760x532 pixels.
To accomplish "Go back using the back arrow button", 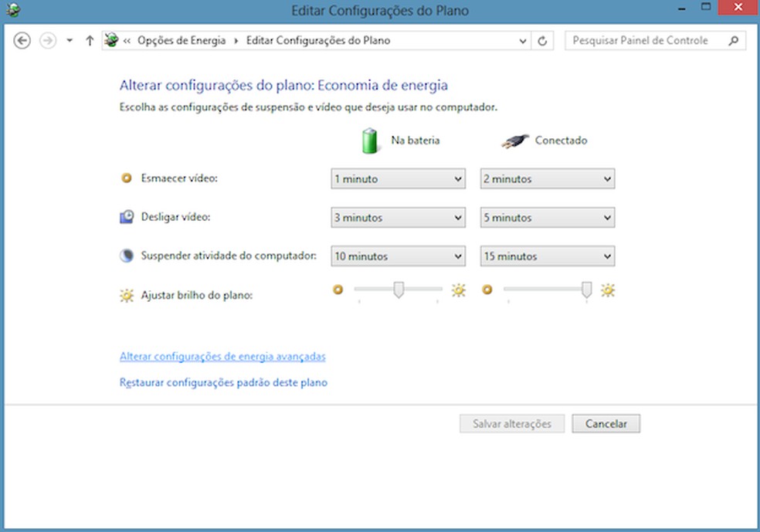I will 22,41.
